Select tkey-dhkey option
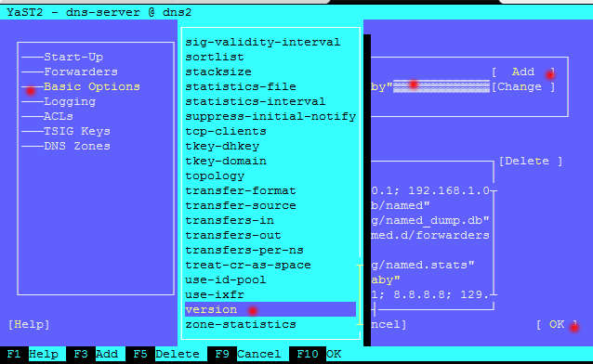Viewport: 593px width, 364px height. click(270, 146)
